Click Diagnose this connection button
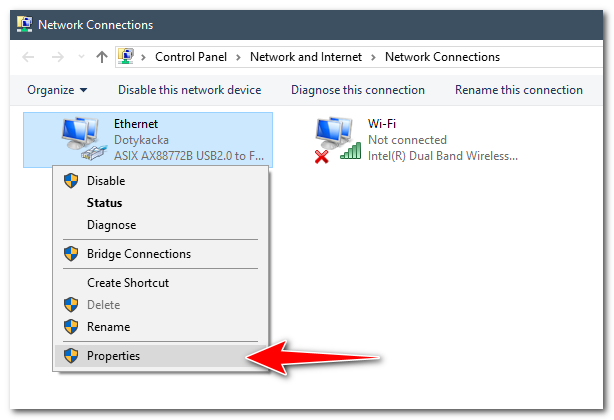The image size is (614, 420). click(357, 90)
